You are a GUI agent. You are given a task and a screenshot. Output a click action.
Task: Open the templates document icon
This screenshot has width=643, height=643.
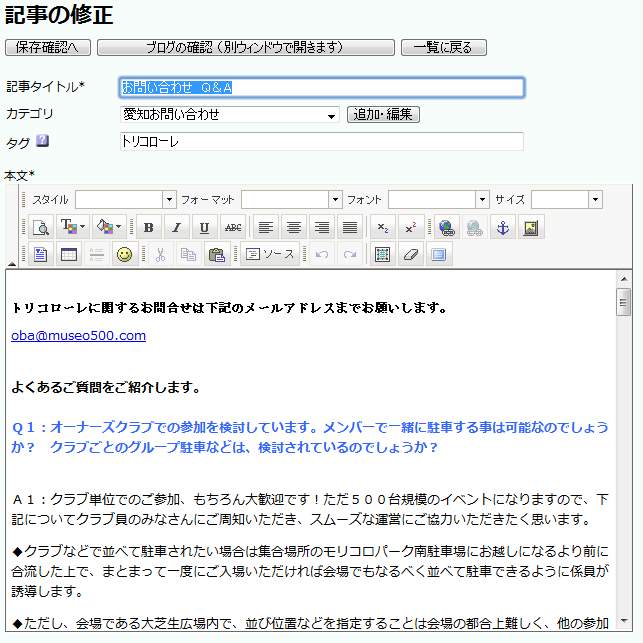(41, 254)
